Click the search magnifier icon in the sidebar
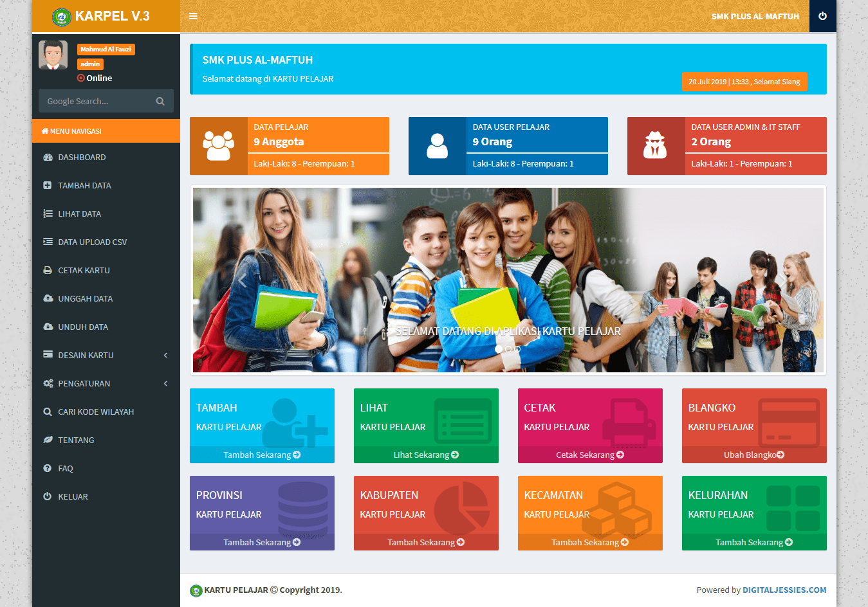 click(x=160, y=101)
